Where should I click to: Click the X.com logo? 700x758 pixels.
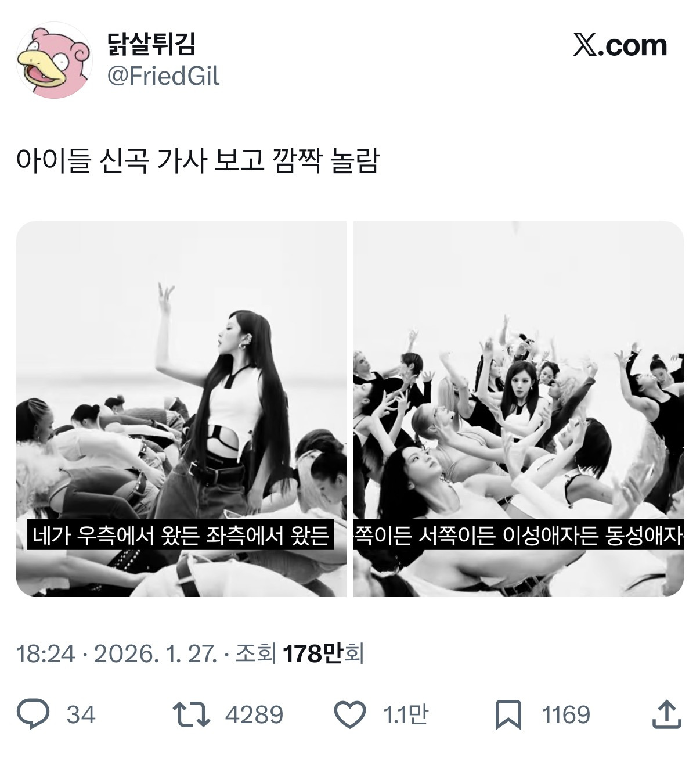[x=620, y=45]
